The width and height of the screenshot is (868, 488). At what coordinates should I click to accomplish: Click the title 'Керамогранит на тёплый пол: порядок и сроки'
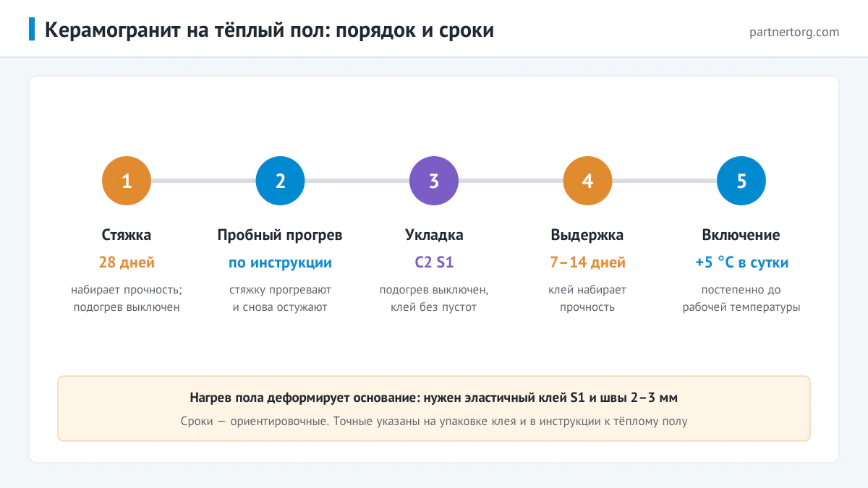[270, 30]
